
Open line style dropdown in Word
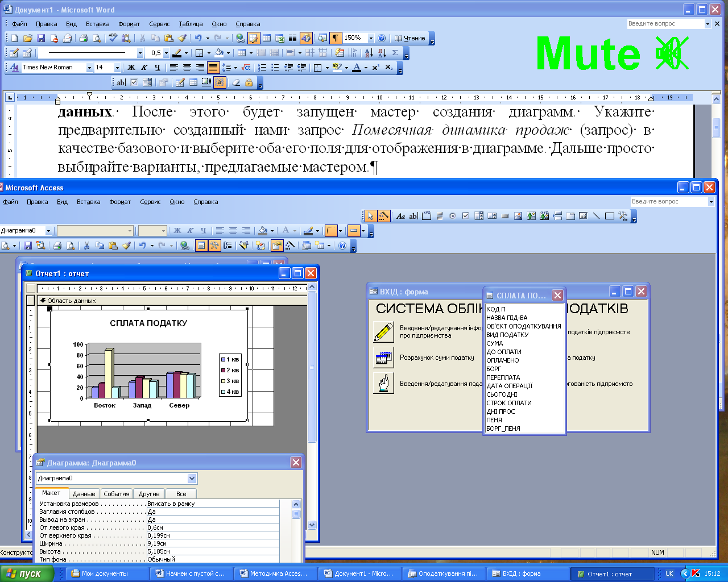tap(140, 53)
